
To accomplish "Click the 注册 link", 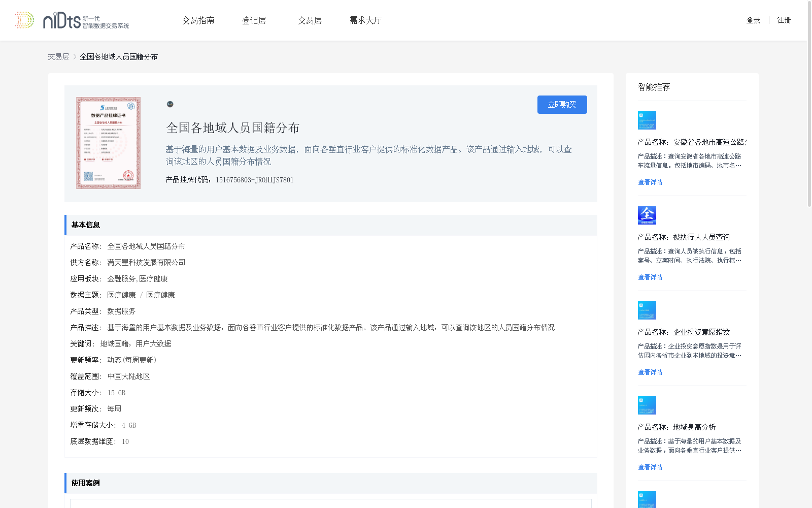I will click(x=784, y=20).
